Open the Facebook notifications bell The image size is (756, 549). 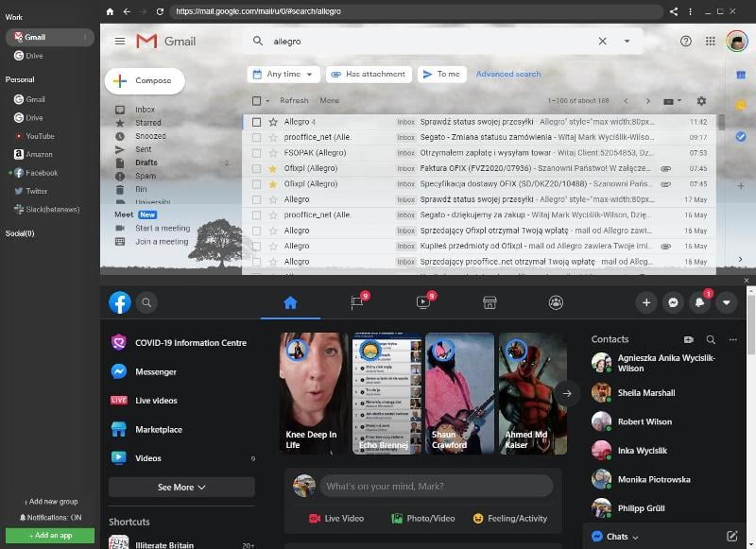(x=699, y=302)
